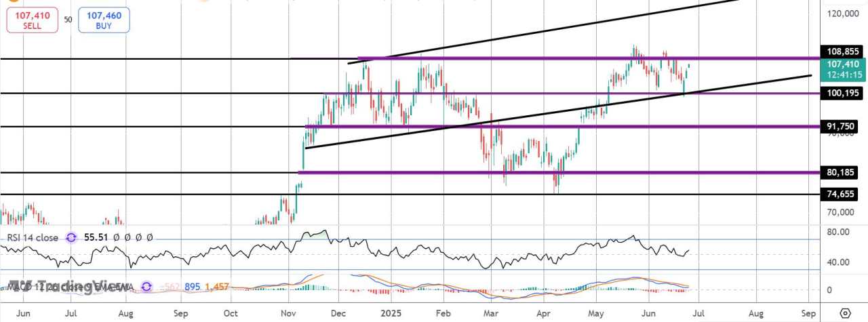
Task: Click the Feb label on time axis
Action: pyautogui.click(x=443, y=315)
